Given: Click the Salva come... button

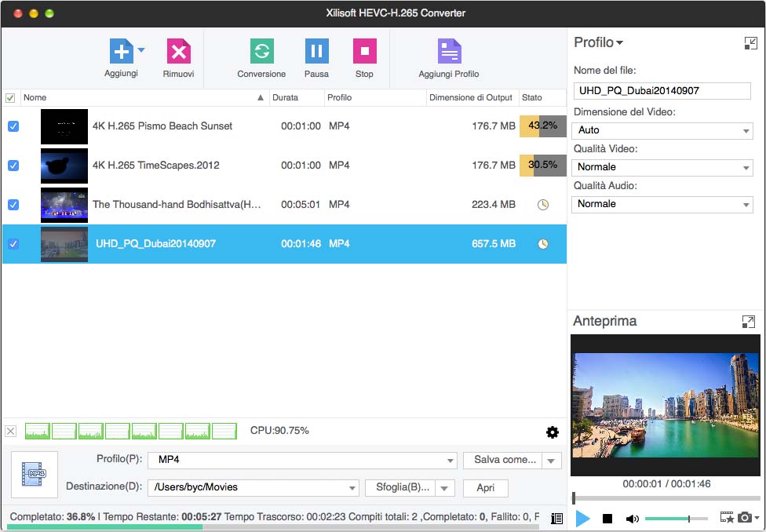Looking at the screenshot, I should (502, 460).
